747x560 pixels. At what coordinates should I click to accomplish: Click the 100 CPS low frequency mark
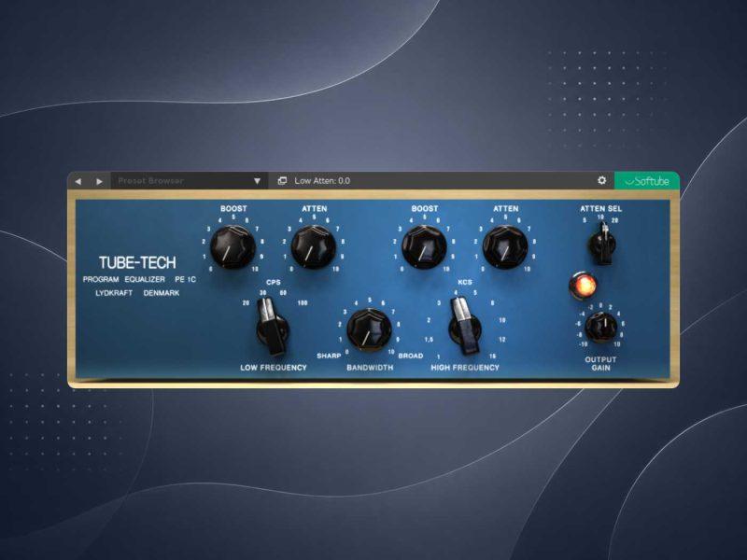(302, 302)
